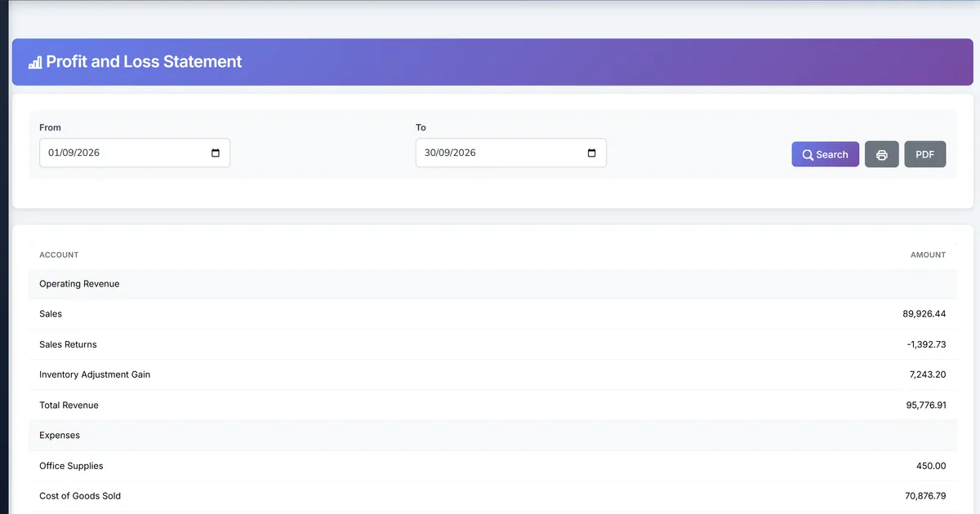Export report with the PDF button
Image resolution: width=980 pixels, height=514 pixels.
925,154
